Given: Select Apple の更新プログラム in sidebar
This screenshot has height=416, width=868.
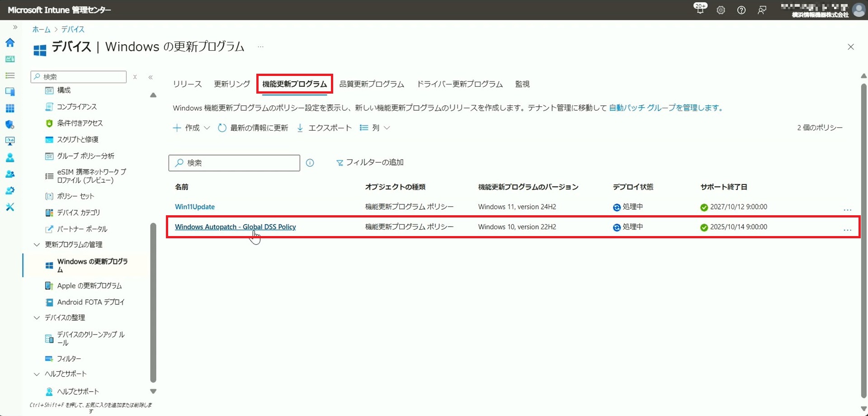Looking at the screenshot, I should (89, 286).
